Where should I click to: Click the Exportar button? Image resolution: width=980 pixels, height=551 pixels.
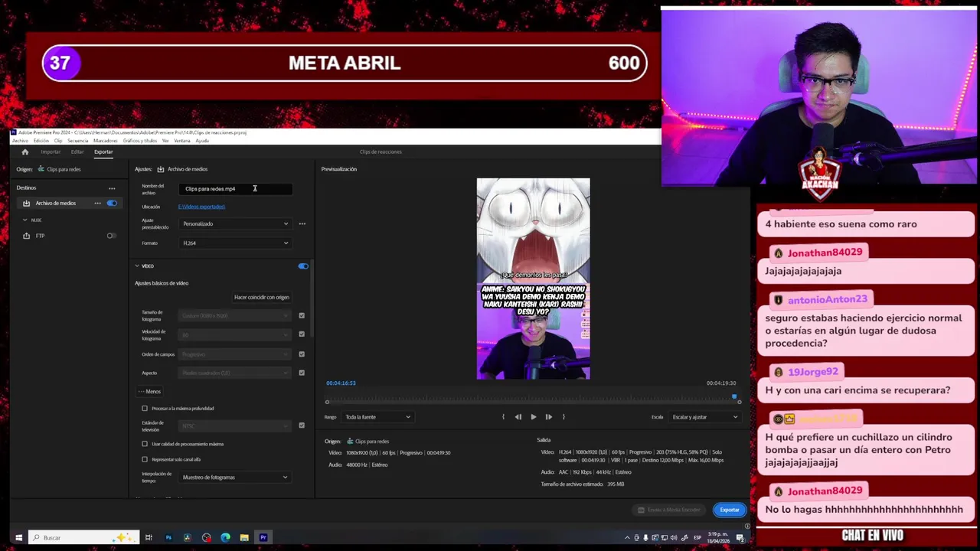click(x=729, y=510)
